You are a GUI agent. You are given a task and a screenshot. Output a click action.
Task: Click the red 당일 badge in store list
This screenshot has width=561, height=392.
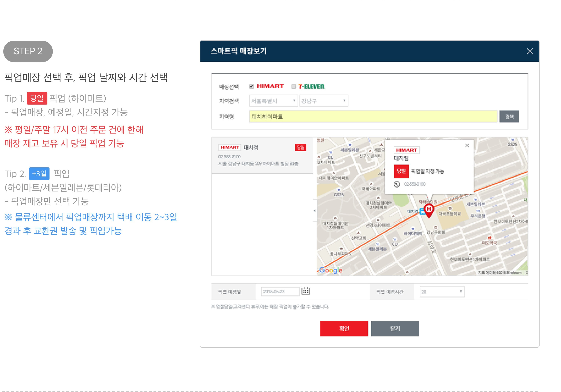coord(300,147)
